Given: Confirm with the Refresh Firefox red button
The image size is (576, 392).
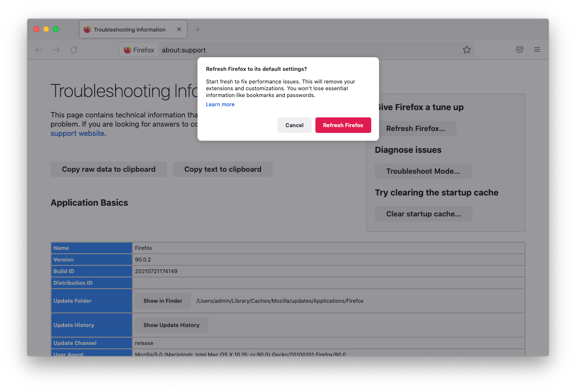Looking at the screenshot, I should point(343,125).
